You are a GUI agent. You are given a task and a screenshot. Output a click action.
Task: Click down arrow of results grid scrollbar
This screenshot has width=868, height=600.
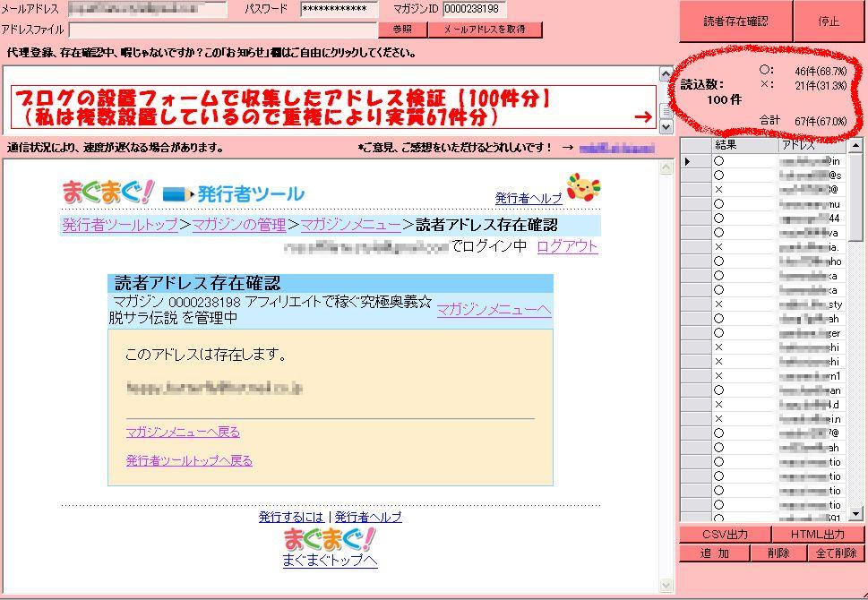pyautogui.click(x=855, y=514)
